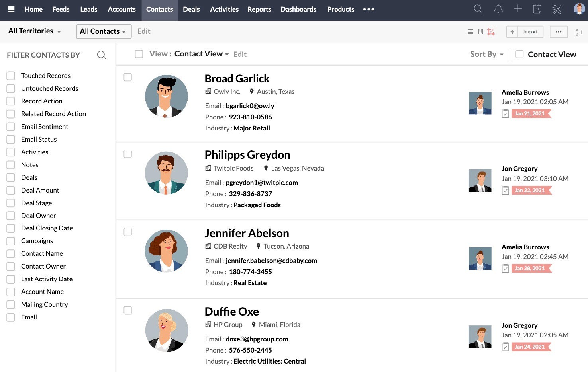Image resolution: width=588 pixels, height=372 pixels.
Task: Enable the Campaigns filter checkbox
Action: click(11, 241)
